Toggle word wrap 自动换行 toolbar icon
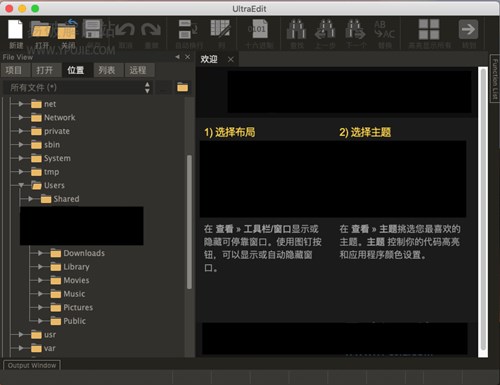This screenshot has width=500, height=385. click(x=188, y=29)
